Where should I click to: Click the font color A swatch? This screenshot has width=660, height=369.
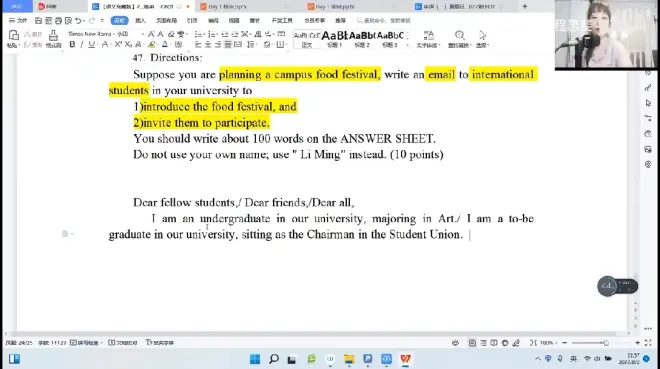(165, 44)
